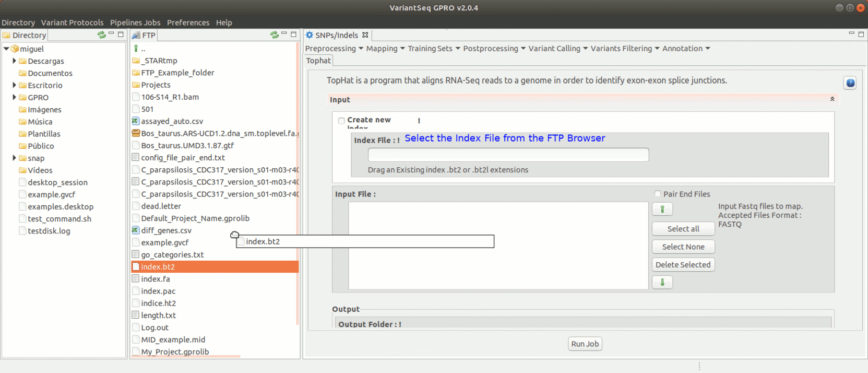Maximize the FTP panel view

pyautogui.click(x=293, y=34)
